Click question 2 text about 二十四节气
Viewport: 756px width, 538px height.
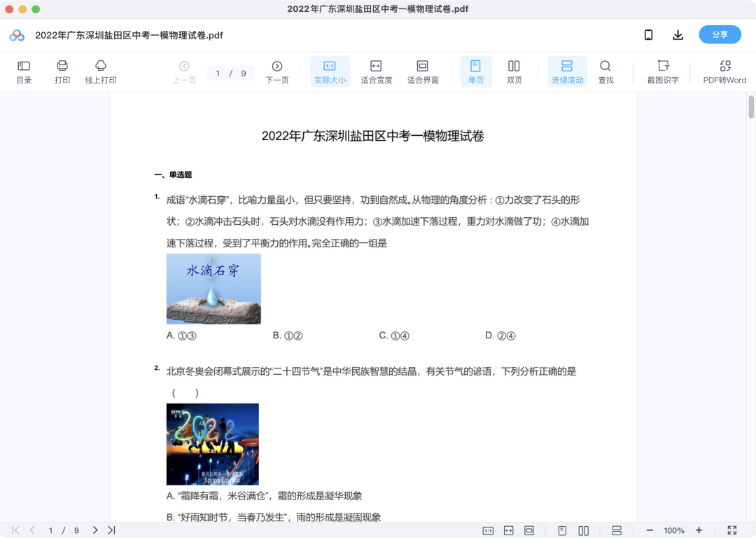371,371
